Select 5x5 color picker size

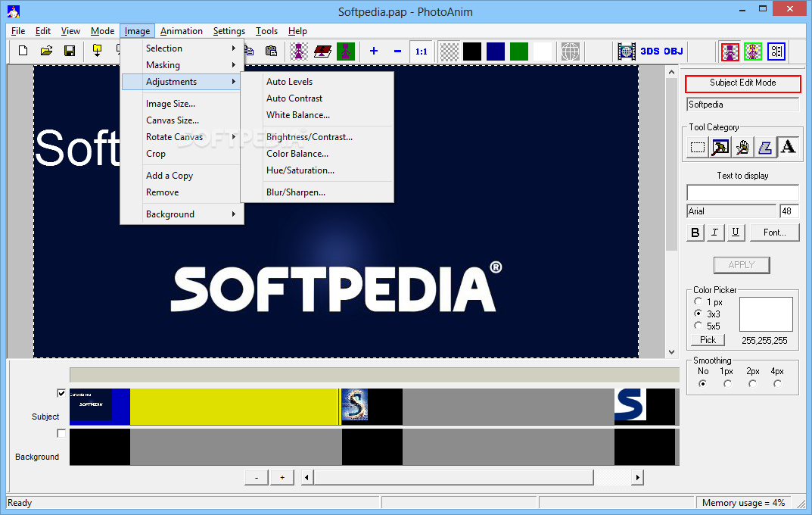click(698, 326)
